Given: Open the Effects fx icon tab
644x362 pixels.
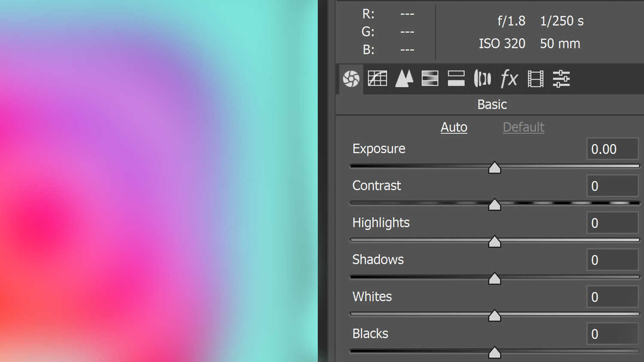Looking at the screenshot, I should coord(509,79).
